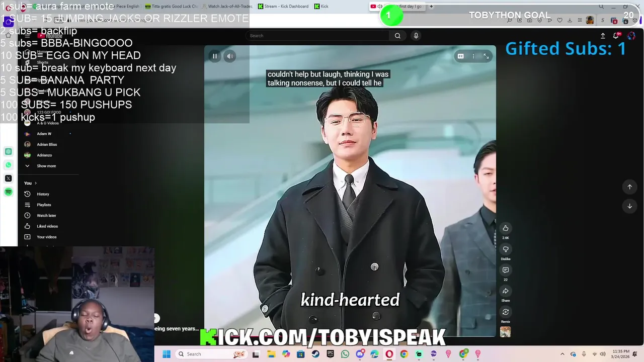Viewport: 644px width, 362px height.
Task: Open WhatsApp in the Opera sidebar
Action: 9,165
